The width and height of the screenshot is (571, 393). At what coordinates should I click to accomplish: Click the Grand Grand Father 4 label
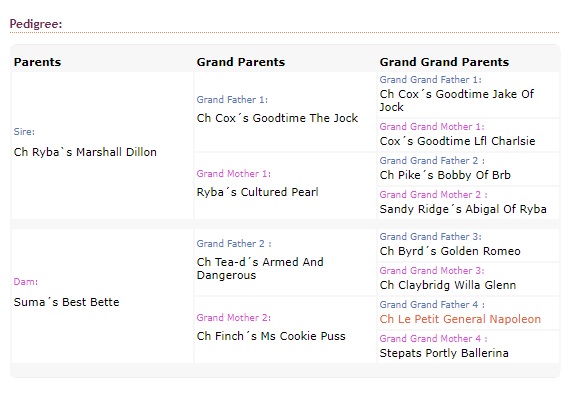pos(432,304)
